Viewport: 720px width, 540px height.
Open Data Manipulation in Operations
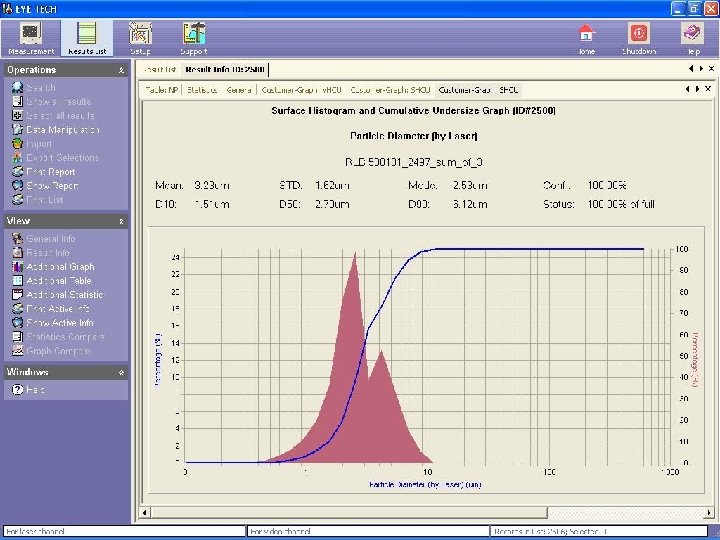point(62,130)
